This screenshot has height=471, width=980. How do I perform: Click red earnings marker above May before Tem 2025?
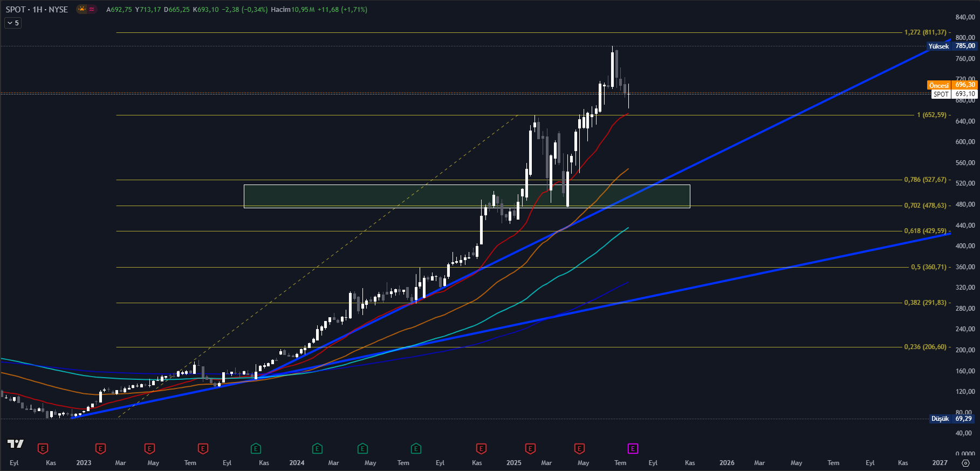pyautogui.click(x=579, y=448)
